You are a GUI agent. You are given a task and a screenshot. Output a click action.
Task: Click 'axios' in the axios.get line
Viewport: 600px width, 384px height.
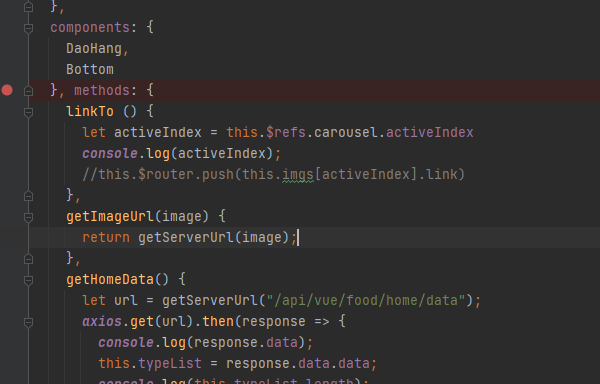102,322
